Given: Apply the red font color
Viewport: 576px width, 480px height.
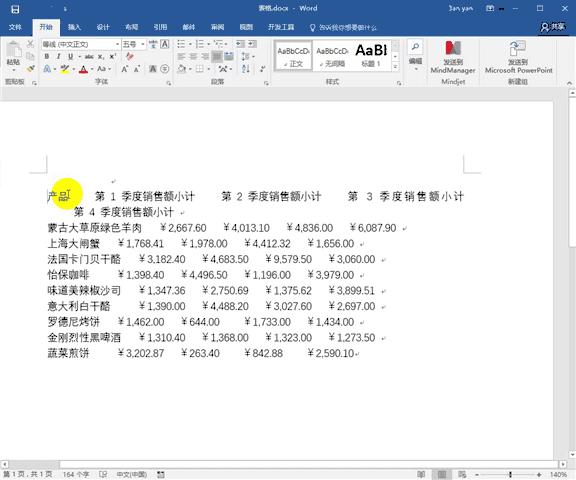Looking at the screenshot, I should (83, 69).
